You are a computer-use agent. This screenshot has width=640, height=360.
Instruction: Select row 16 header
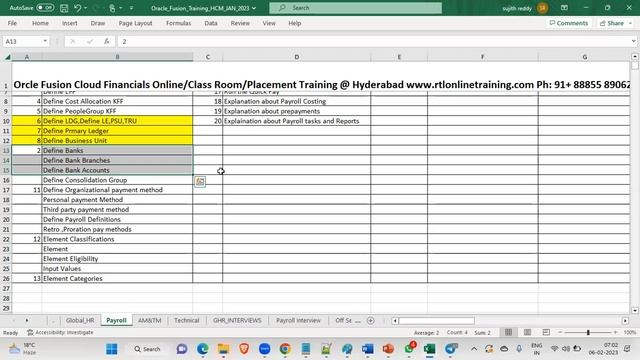click(6, 180)
